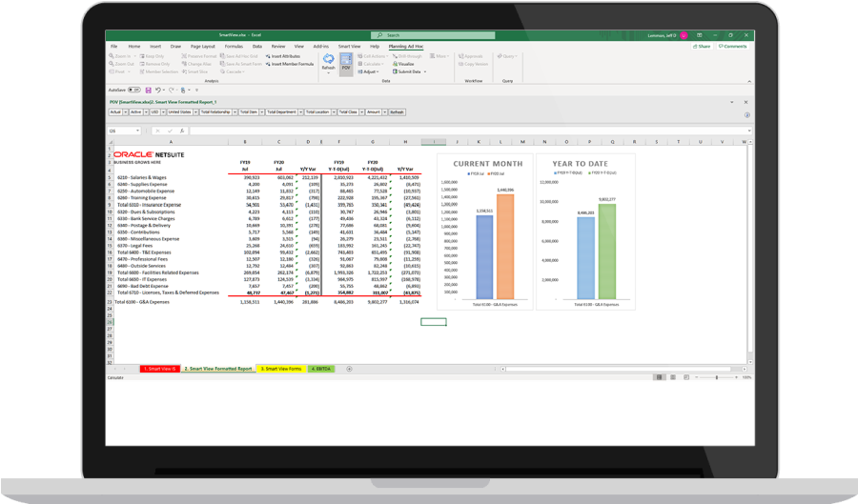Open the Total Department POV dropdown
The width and height of the screenshot is (858, 504).
pos(300,112)
